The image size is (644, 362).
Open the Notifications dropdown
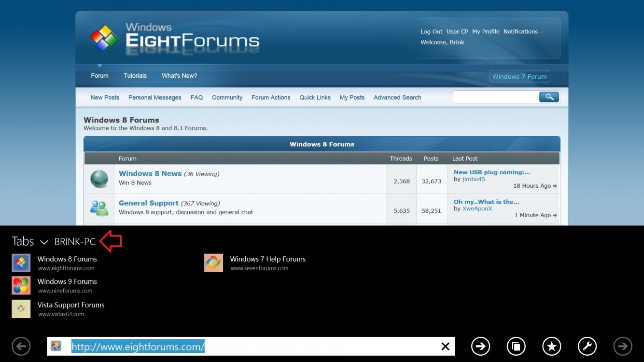(523, 32)
